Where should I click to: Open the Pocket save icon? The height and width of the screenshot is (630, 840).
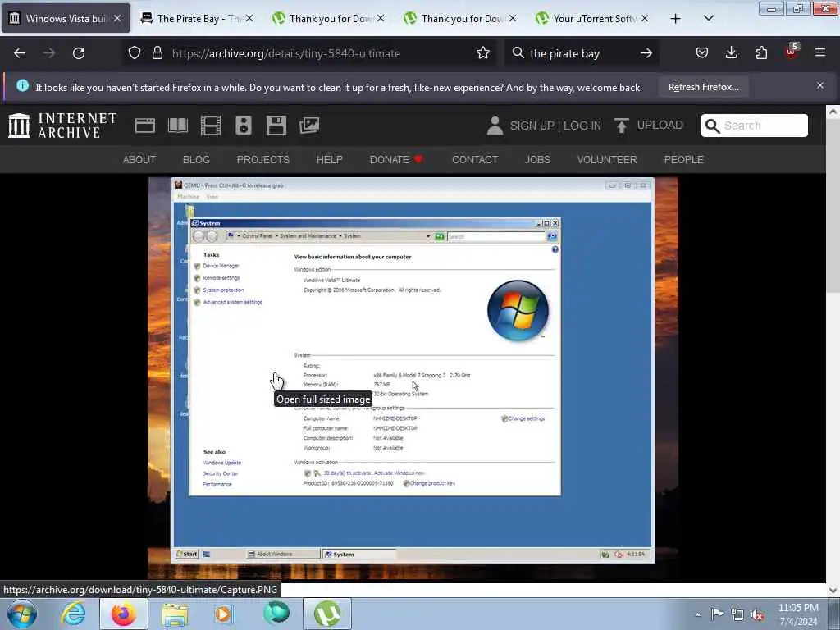(702, 53)
